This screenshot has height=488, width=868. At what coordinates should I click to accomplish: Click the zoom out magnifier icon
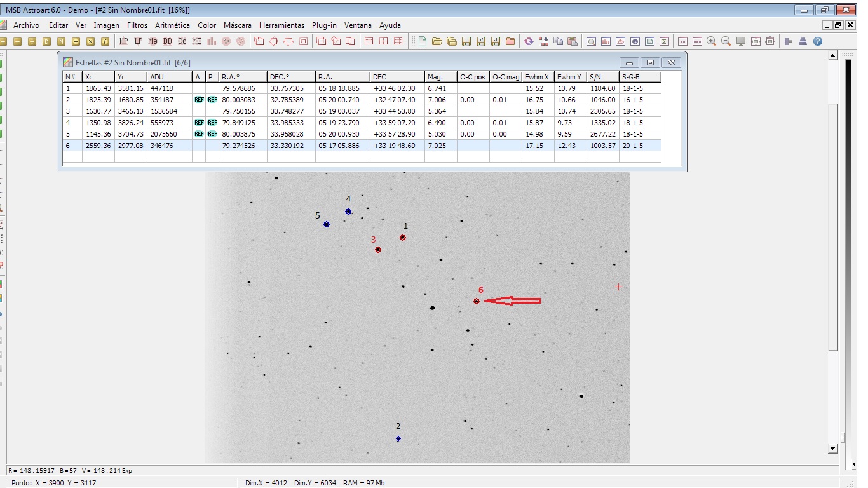click(726, 41)
